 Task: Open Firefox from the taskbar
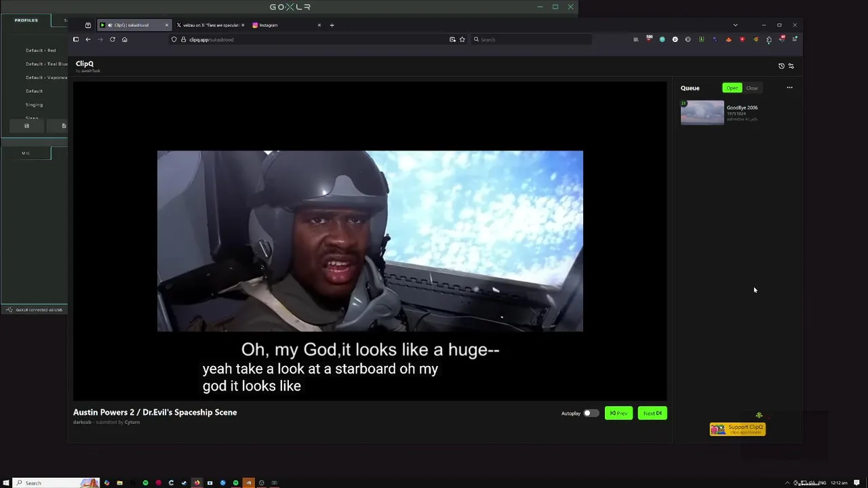(197, 483)
